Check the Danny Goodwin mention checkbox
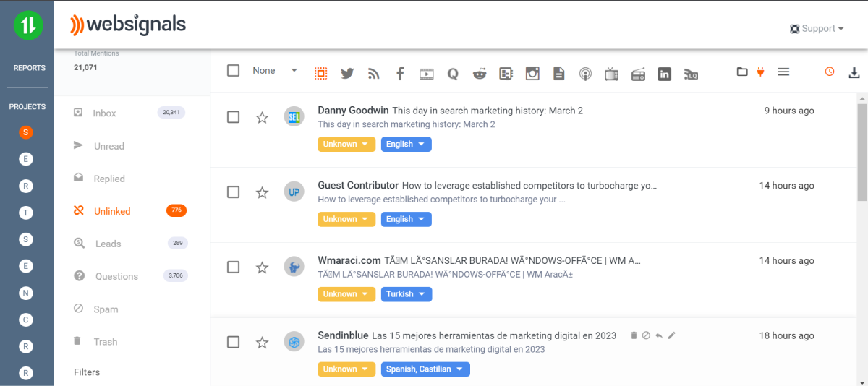The image size is (868, 386). [x=233, y=117]
